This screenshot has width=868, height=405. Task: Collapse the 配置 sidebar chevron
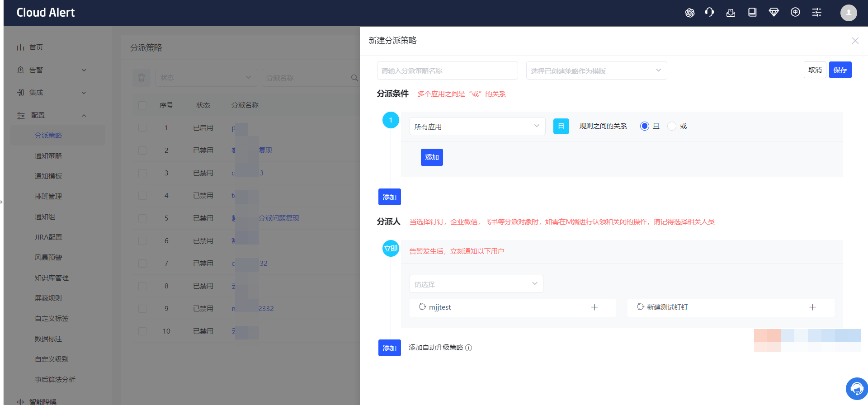point(84,115)
